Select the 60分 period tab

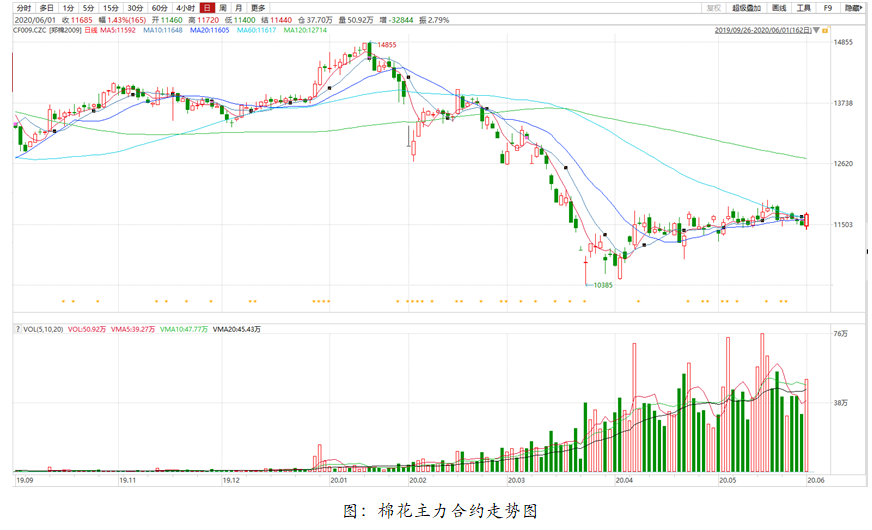160,8
